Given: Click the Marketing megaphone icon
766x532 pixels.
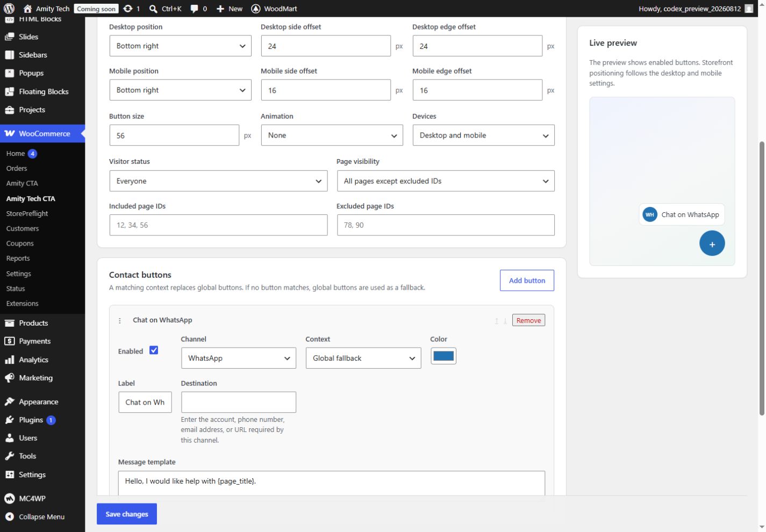Looking at the screenshot, I should 10,378.
